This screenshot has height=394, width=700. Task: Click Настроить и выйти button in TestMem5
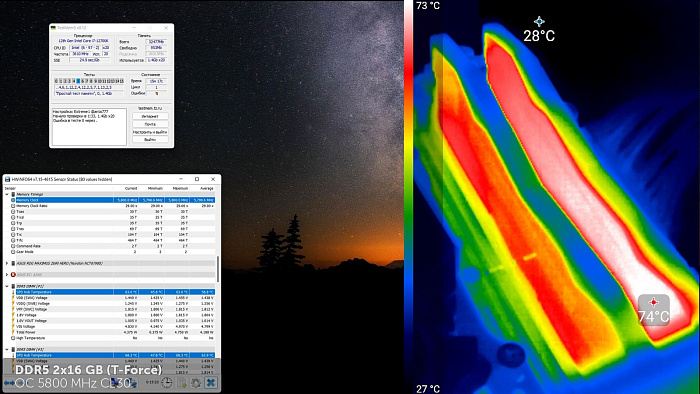150,132
